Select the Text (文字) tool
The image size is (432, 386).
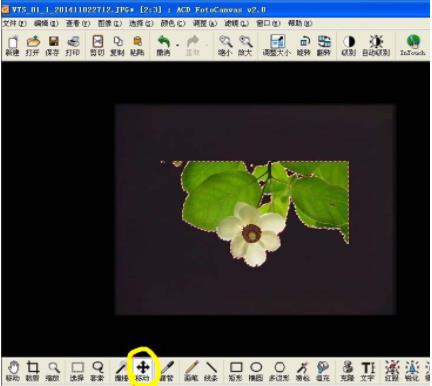click(x=368, y=368)
